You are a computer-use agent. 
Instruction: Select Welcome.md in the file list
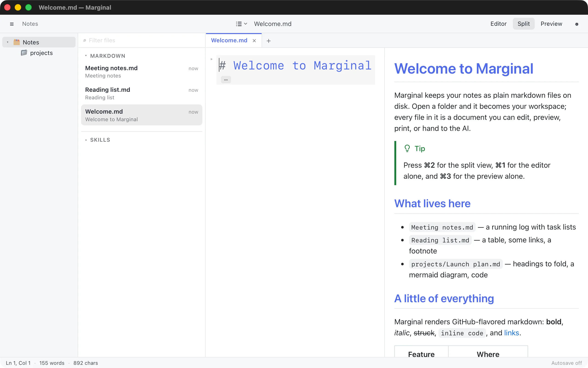pos(142,115)
